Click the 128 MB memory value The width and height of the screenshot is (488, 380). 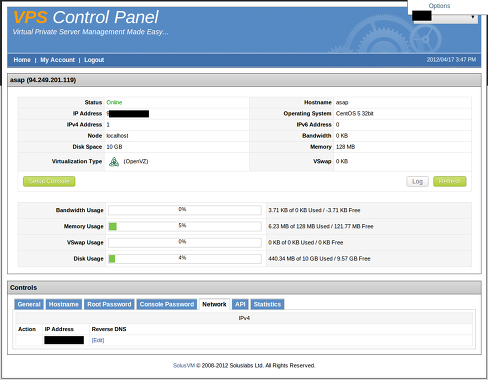click(345, 147)
